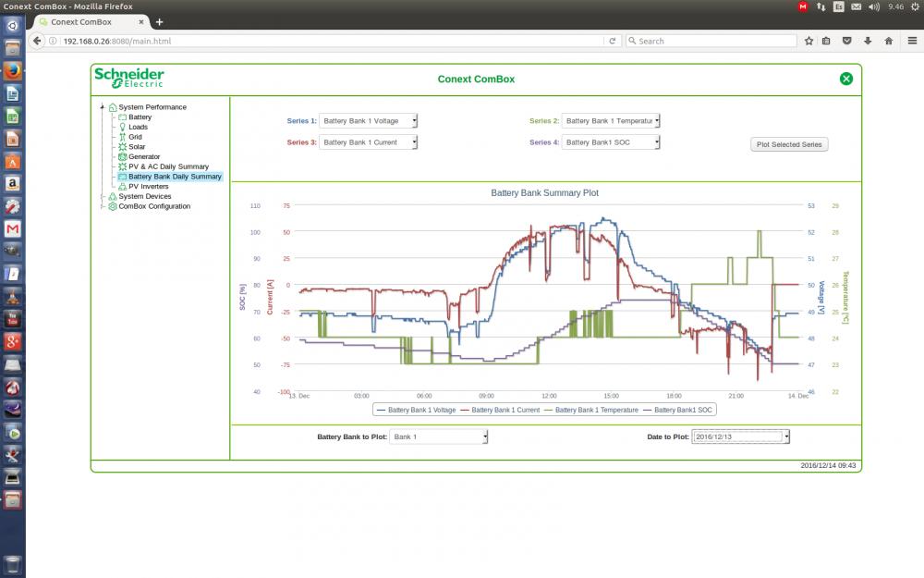Show bookmarks list icon in toolbar

826,41
